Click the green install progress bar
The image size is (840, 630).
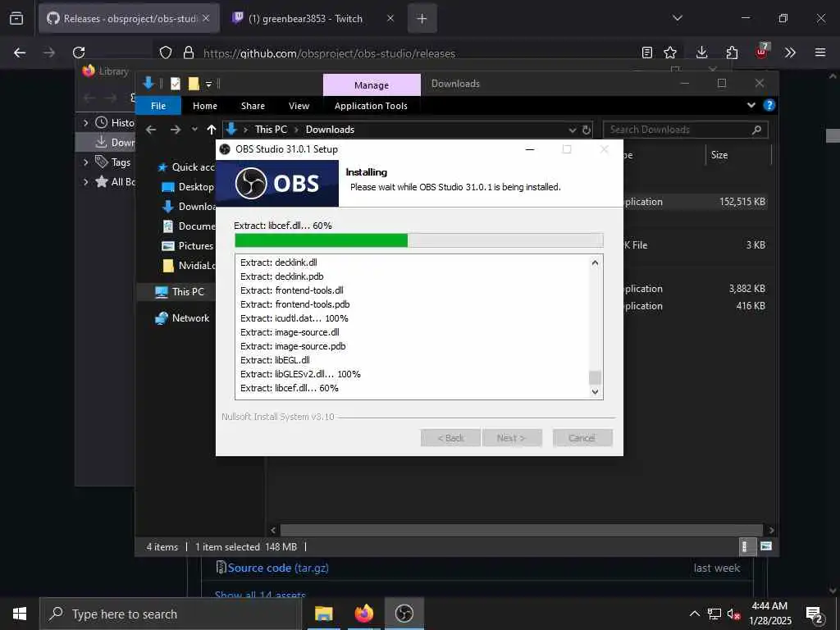click(419, 240)
